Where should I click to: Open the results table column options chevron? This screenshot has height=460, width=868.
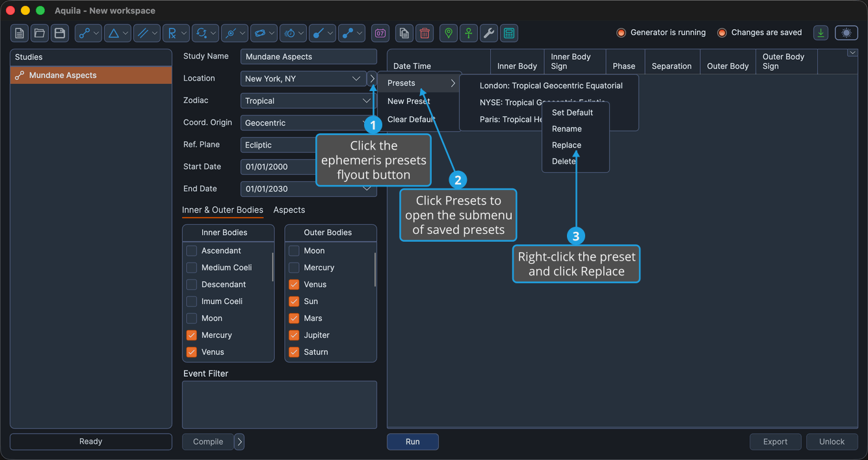(852, 53)
